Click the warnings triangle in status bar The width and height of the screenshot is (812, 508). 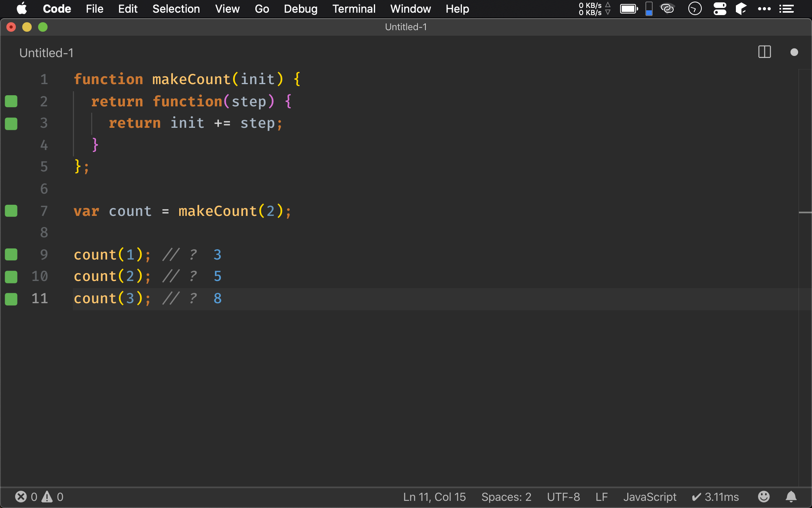click(47, 496)
